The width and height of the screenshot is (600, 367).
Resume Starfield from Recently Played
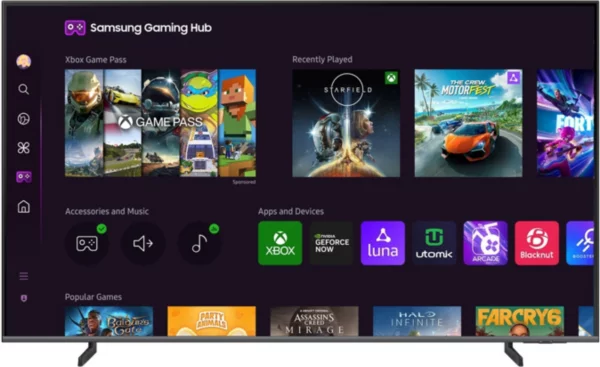(x=346, y=123)
